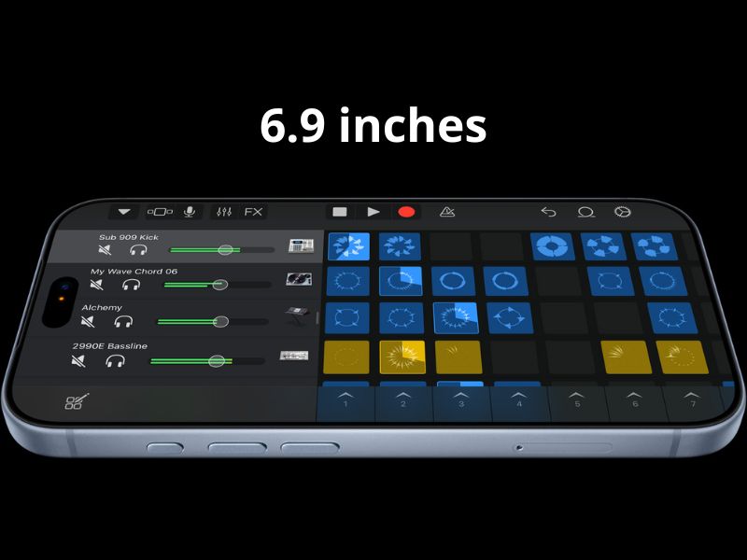The width and height of the screenshot is (747, 560).
Task: Tap the first Sub 909 Kick loop cell
Action: (x=348, y=246)
